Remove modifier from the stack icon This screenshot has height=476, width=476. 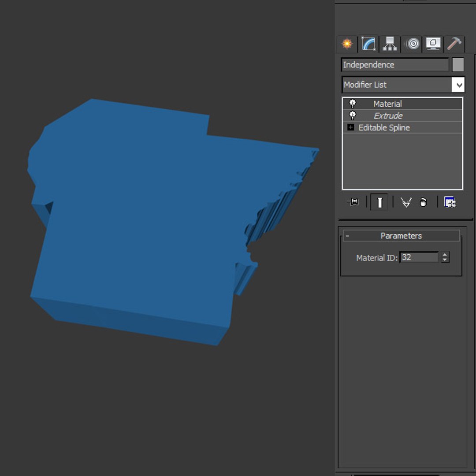click(423, 202)
